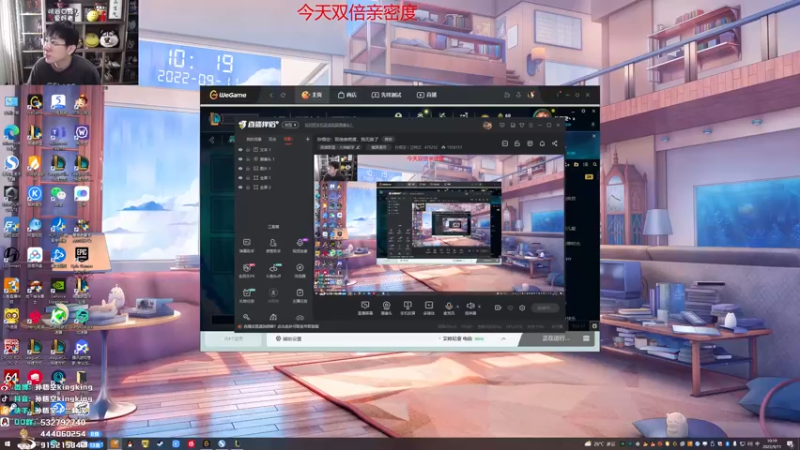800x450 pixels.
Task: Open WeGame home tab (主页)
Action: click(x=312, y=95)
